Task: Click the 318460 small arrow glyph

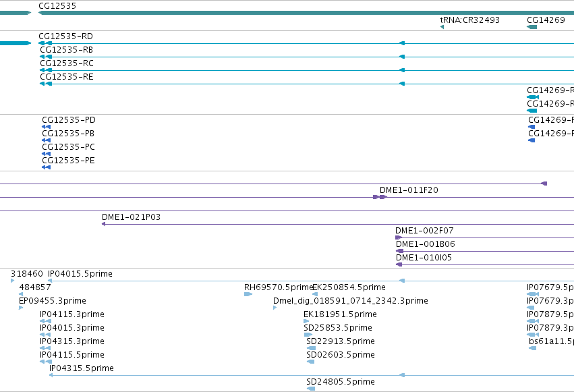Action: 12,281
